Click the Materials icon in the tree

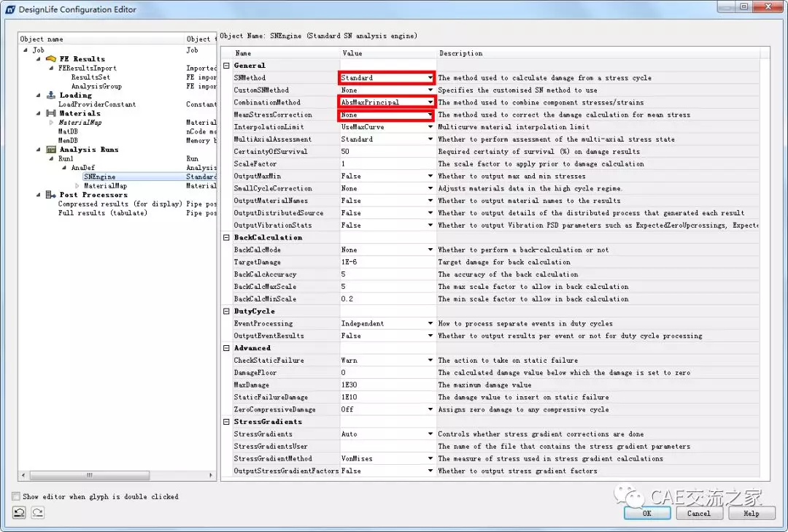51,113
